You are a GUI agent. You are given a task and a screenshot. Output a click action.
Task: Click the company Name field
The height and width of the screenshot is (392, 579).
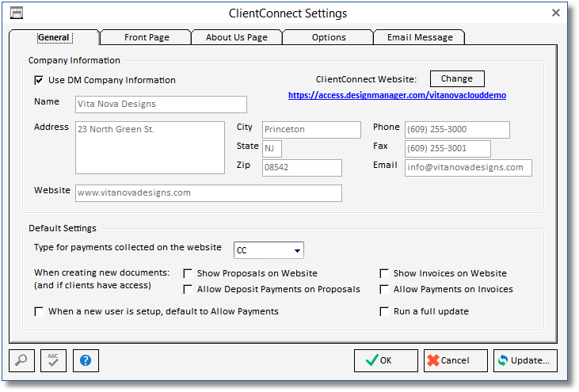point(161,105)
